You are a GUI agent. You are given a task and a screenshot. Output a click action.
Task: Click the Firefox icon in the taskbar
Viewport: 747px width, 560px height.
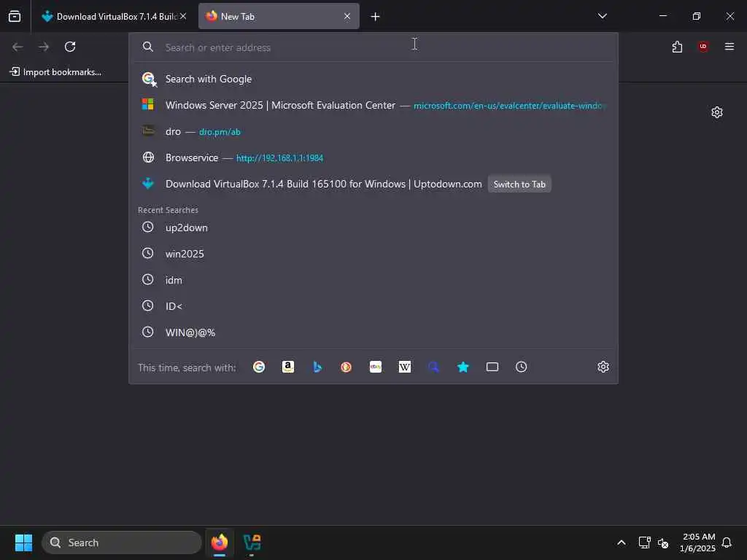coord(220,542)
